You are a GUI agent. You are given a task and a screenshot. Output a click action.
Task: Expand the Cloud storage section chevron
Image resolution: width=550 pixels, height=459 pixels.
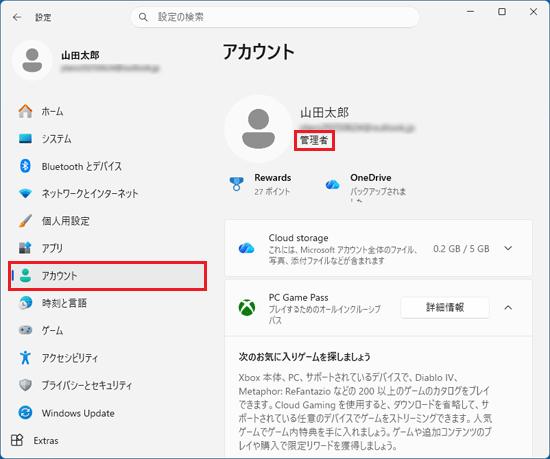click(x=508, y=248)
